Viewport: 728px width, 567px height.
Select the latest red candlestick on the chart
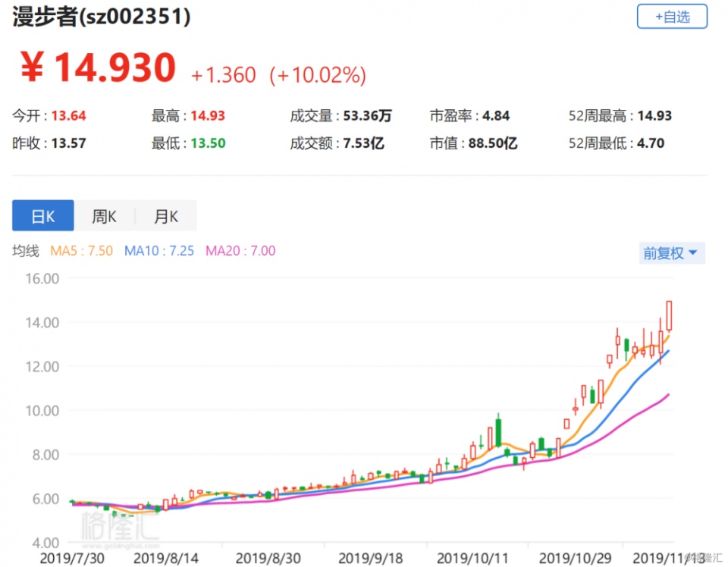tap(670, 315)
